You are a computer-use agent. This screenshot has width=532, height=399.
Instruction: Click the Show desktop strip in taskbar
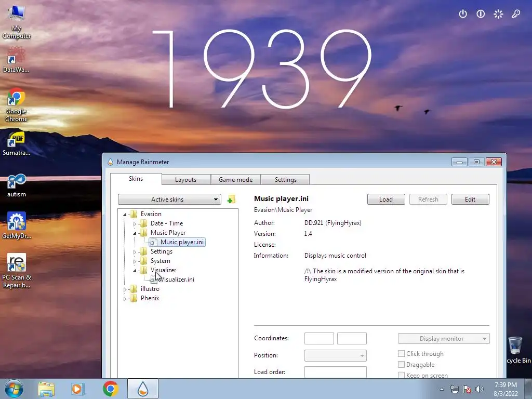(528, 389)
